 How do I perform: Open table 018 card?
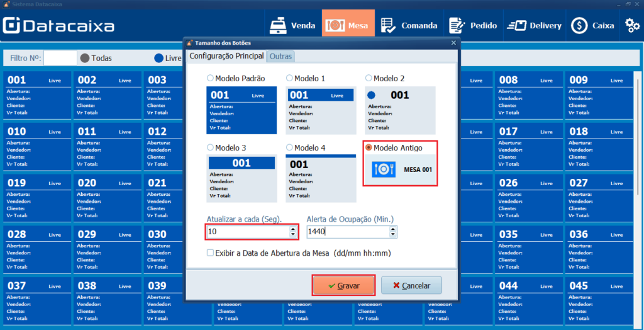click(x=599, y=147)
